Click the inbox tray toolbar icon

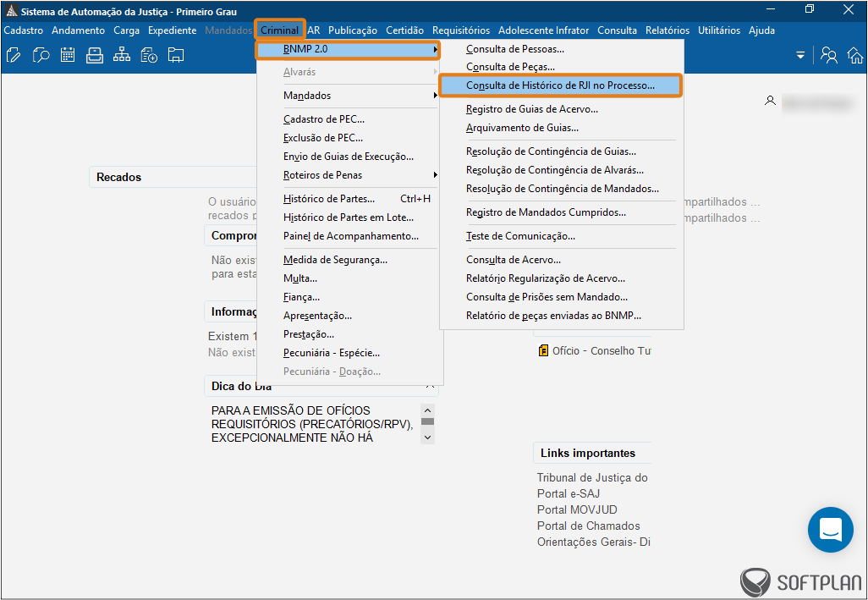95,55
